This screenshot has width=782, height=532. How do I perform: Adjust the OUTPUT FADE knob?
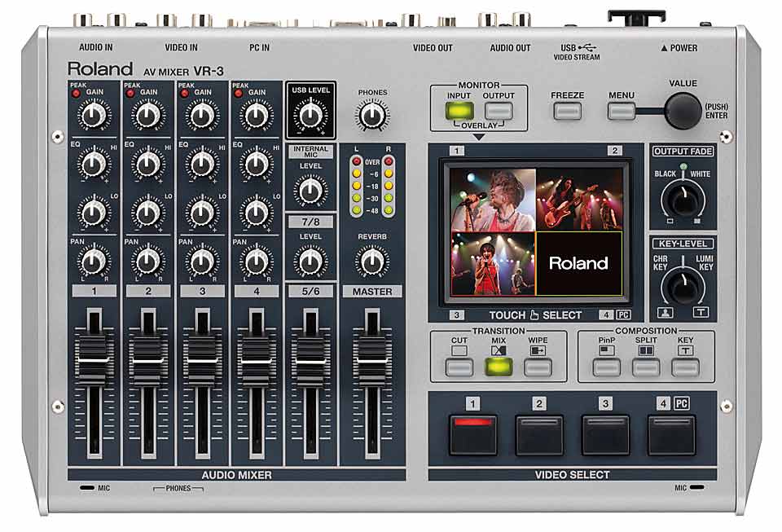point(683,199)
